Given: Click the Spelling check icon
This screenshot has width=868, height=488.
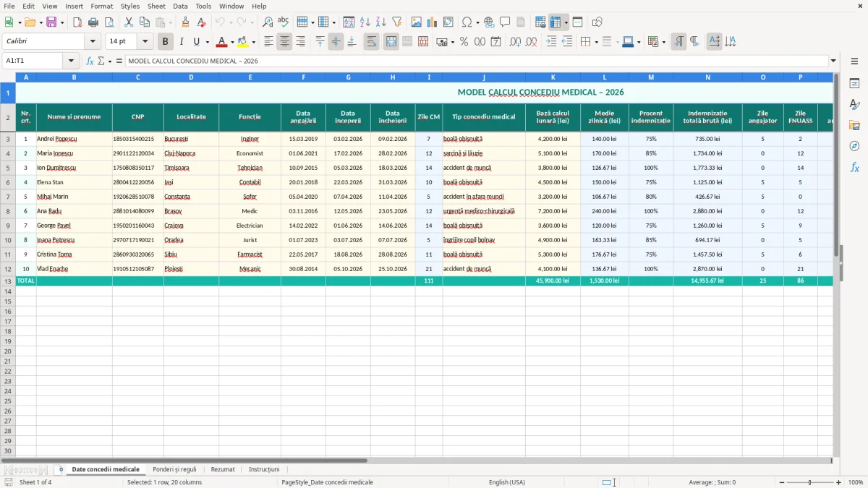Looking at the screenshot, I should coord(284,22).
